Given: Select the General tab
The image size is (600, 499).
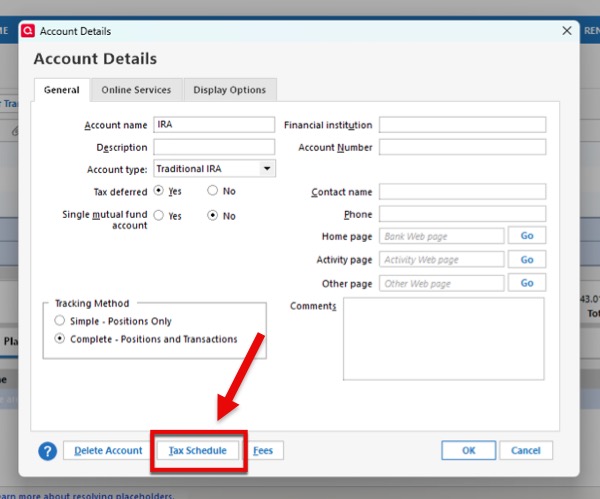Looking at the screenshot, I should click(x=62, y=90).
